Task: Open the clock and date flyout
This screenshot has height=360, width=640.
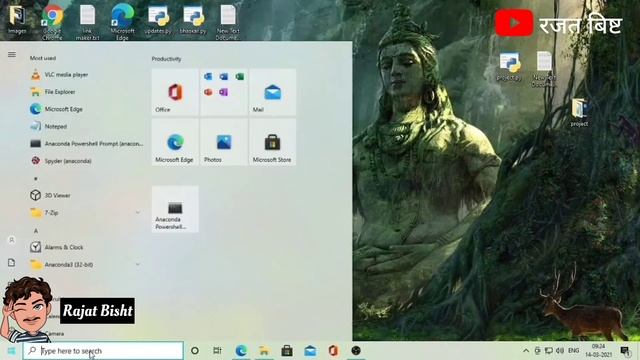Action: (x=598, y=351)
